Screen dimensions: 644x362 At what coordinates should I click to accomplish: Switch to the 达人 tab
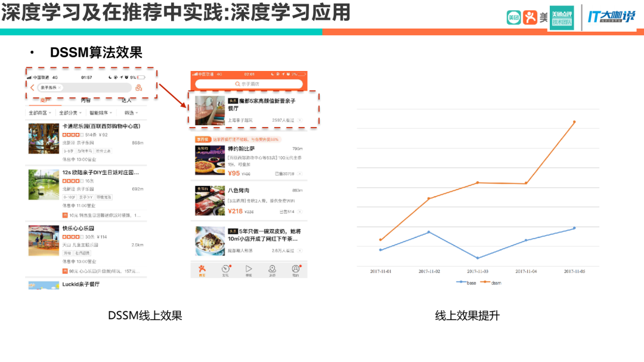point(126,100)
